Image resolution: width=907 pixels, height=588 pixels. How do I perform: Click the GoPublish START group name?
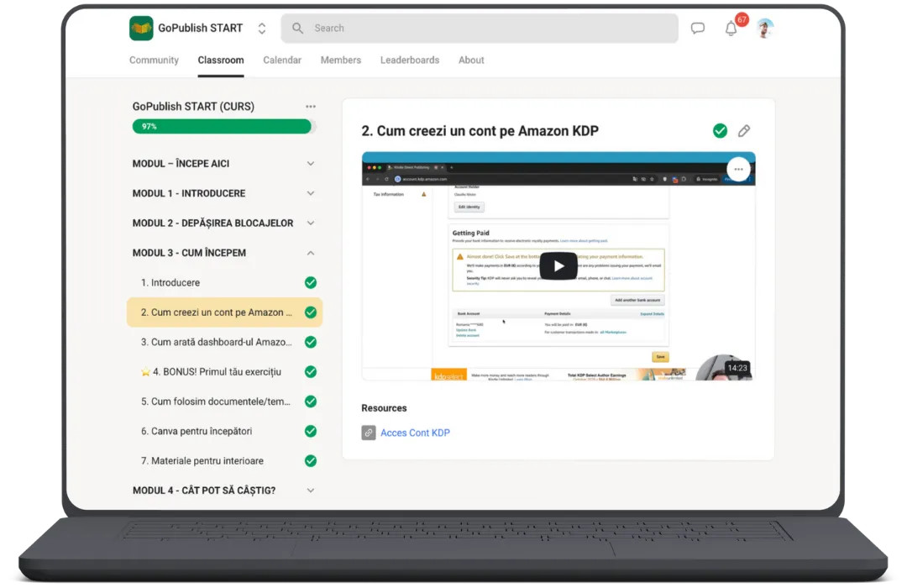[x=200, y=29]
